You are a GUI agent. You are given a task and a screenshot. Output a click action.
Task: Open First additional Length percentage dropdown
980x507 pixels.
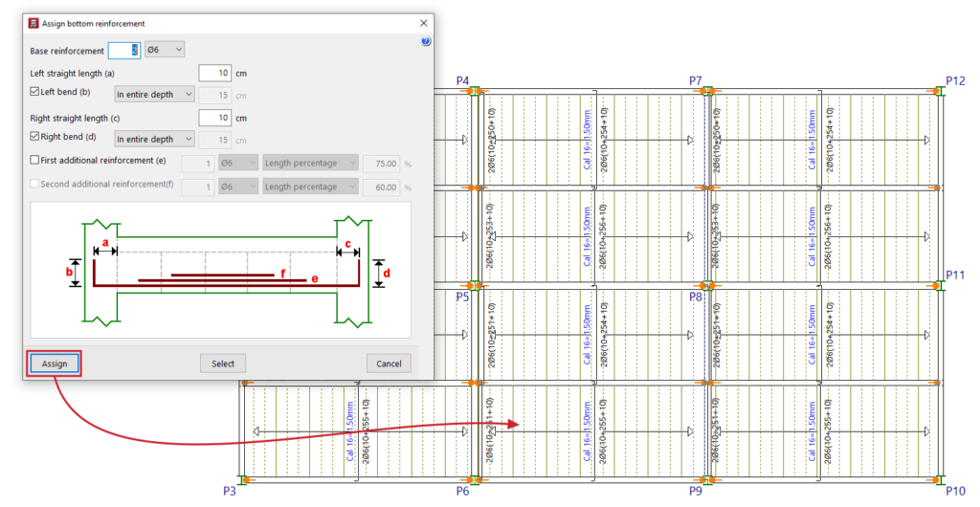click(311, 163)
